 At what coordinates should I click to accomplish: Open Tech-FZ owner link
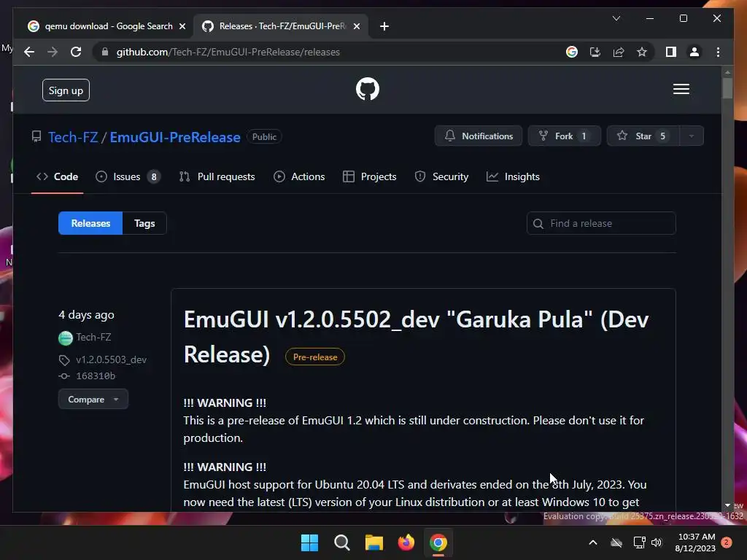click(x=73, y=137)
